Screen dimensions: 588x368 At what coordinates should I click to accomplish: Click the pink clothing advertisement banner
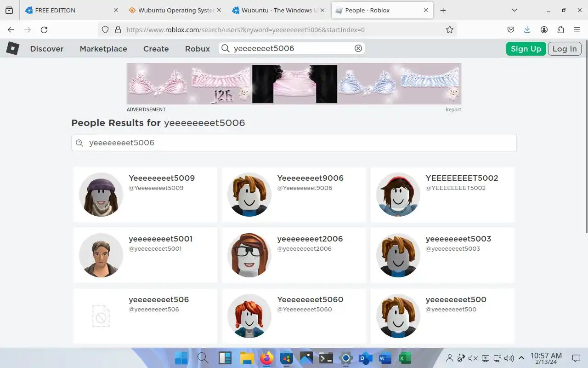click(294, 84)
